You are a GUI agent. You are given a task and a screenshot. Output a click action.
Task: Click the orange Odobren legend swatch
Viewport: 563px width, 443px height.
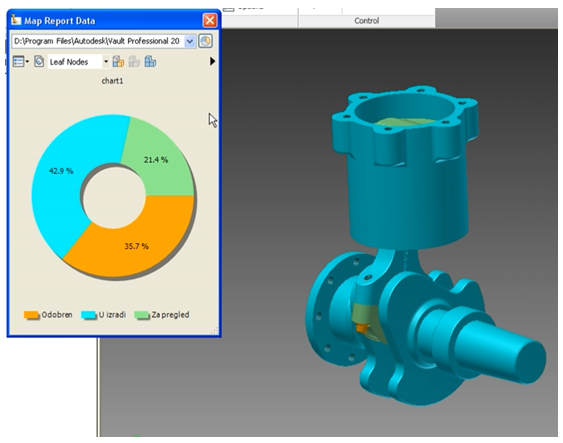click(31, 315)
